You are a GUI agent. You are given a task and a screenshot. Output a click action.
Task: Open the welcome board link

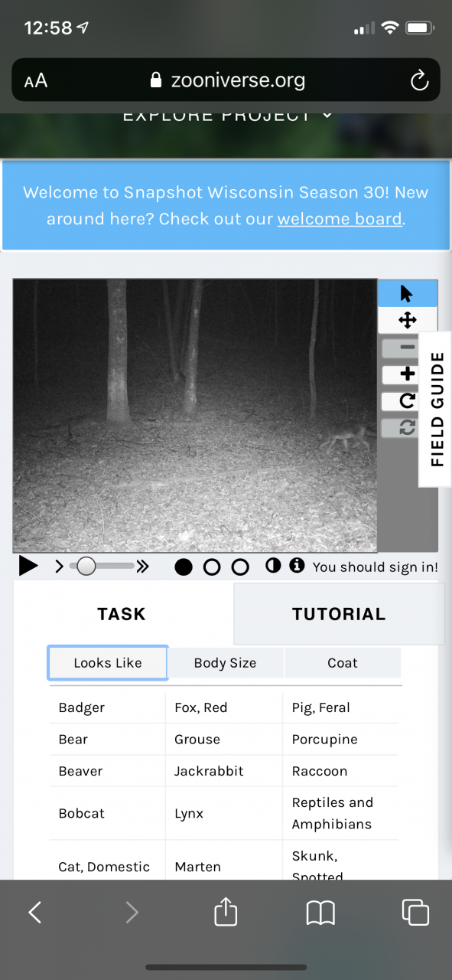(340, 219)
